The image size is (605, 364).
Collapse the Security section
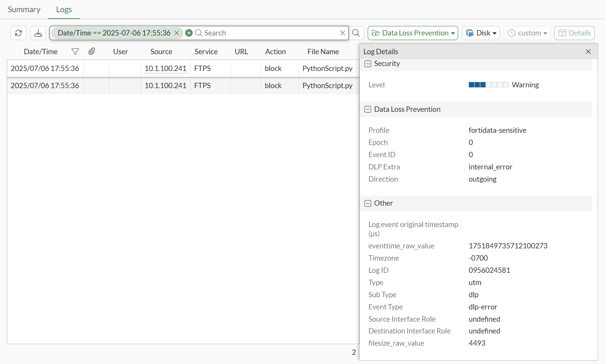368,64
